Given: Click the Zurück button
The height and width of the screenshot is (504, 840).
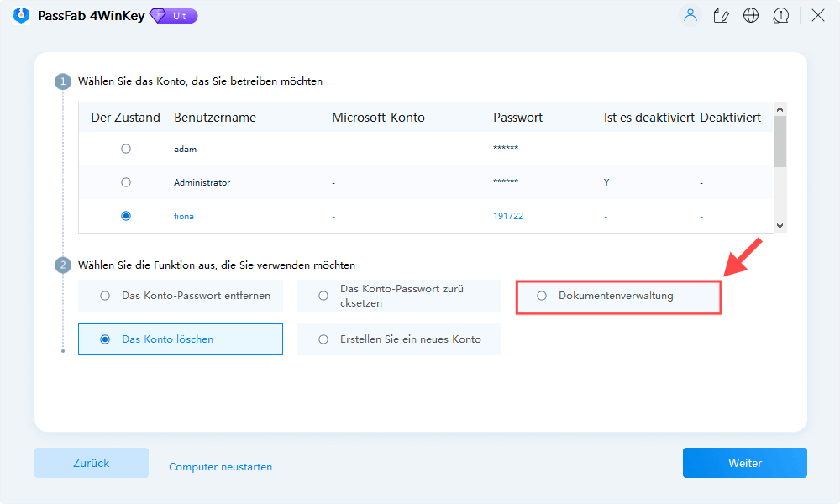Looking at the screenshot, I should 91,463.
